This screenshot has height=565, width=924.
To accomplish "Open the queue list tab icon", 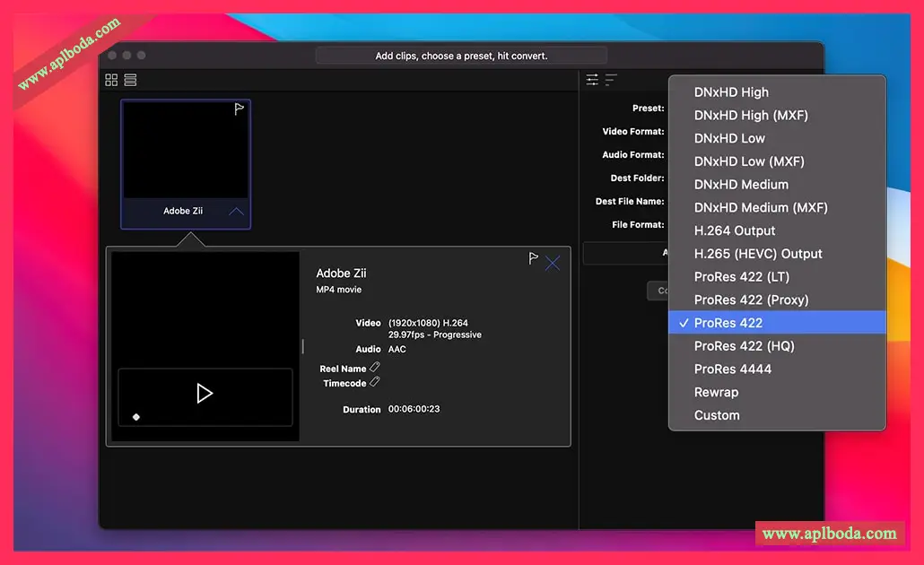I will click(611, 80).
